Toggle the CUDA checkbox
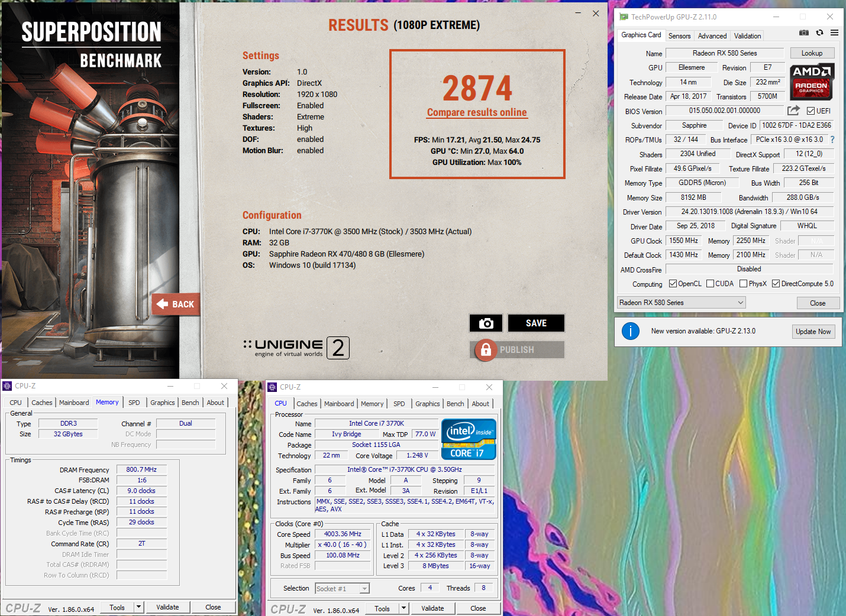Viewport: 846px width, 616px height. pyautogui.click(x=710, y=284)
